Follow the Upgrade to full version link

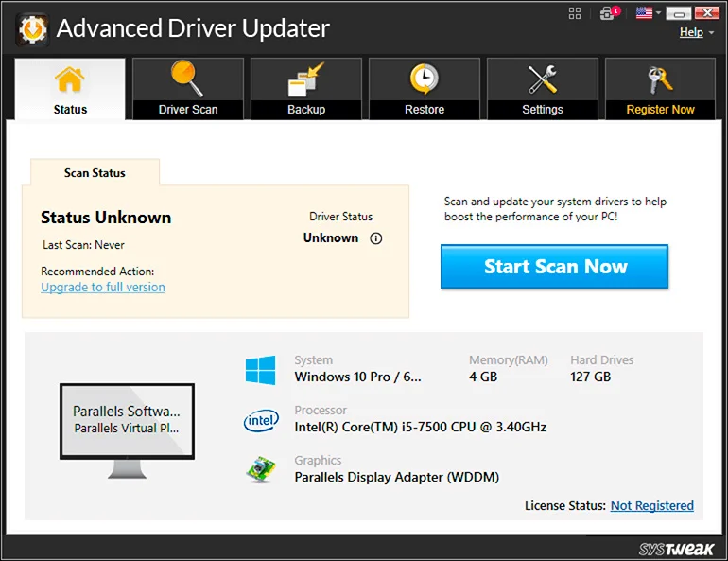click(103, 288)
